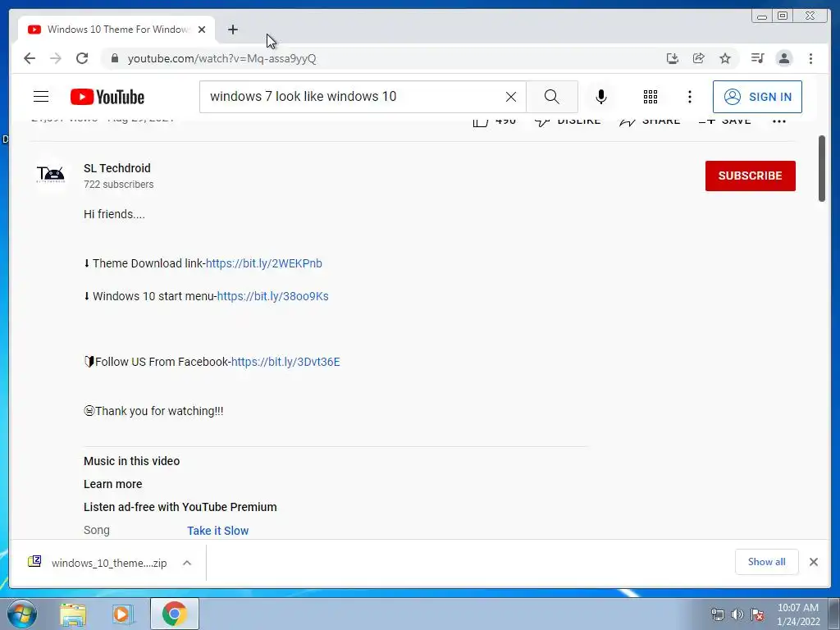Click the network tray icon

(x=717, y=614)
